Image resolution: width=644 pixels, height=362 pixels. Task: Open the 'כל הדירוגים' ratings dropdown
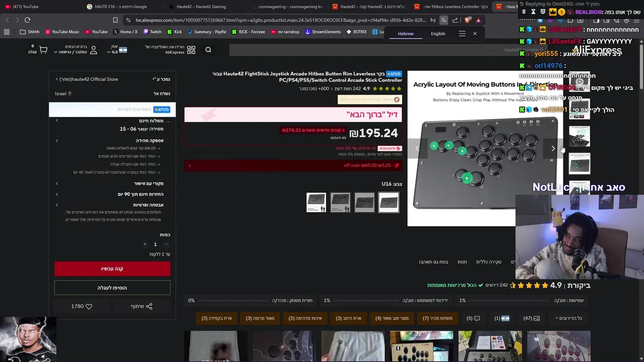click(x=569, y=318)
